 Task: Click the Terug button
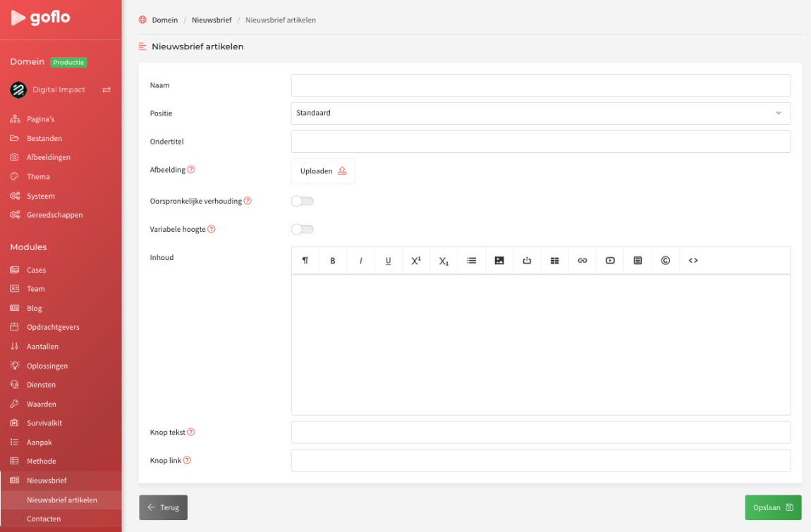[163, 507]
